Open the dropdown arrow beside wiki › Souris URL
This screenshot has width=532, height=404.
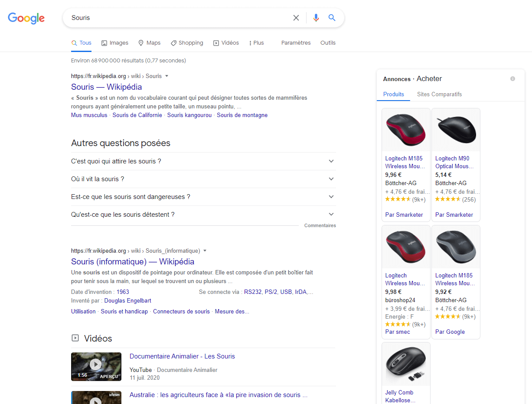167,76
